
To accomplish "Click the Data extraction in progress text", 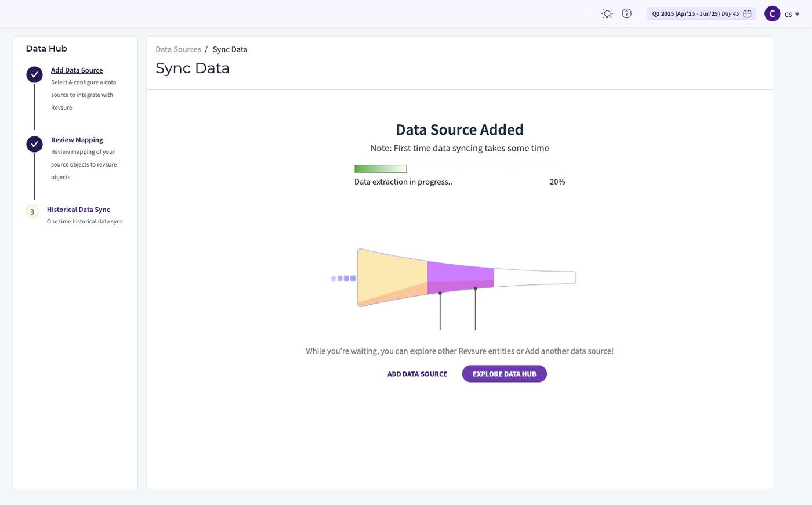I will (403, 182).
